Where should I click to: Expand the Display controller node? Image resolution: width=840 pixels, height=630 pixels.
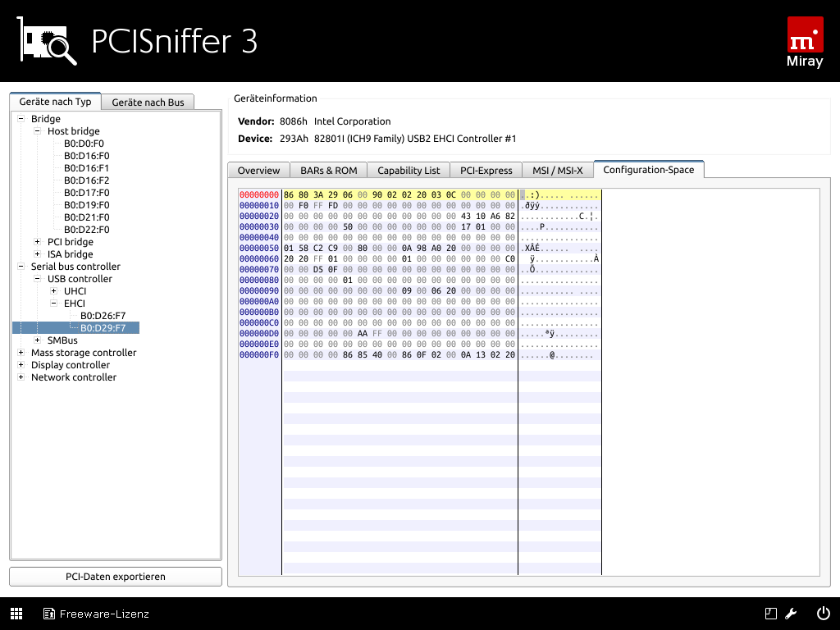[21, 365]
